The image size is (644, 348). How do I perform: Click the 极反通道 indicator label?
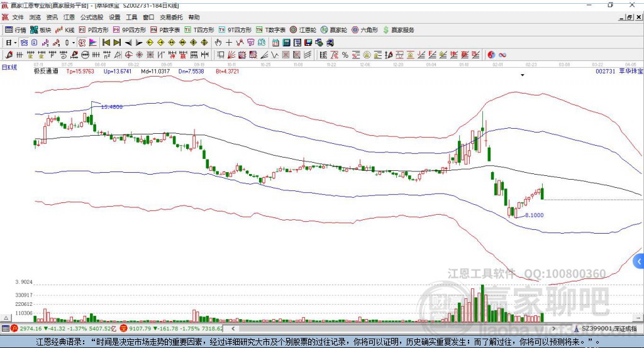[46, 72]
